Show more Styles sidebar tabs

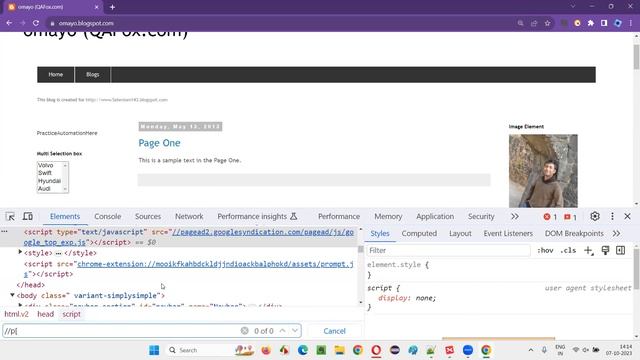pyautogui.click(x=616, y=233)
